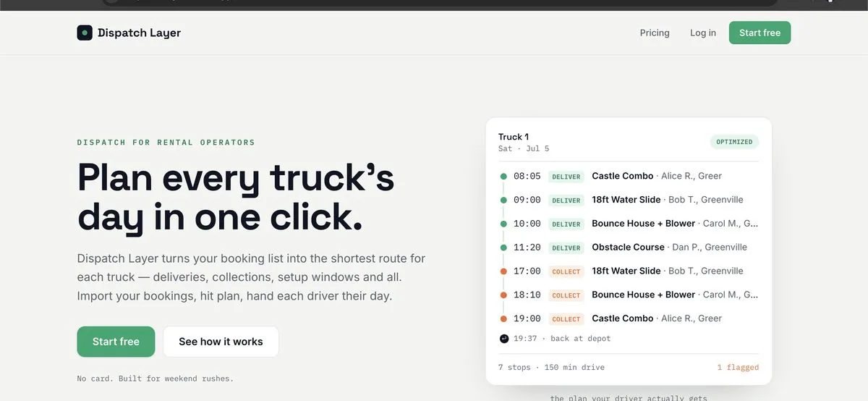The width and height of the screenshot is (868, 401).
Task: Click the OPTIMIZED badge on Truck 1
Action: (734, 142)
